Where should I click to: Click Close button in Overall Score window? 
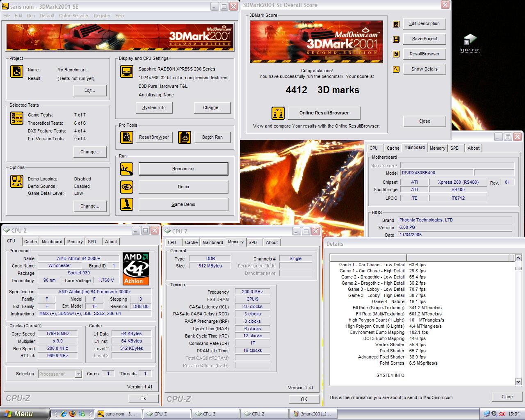[x=425, y=121]
